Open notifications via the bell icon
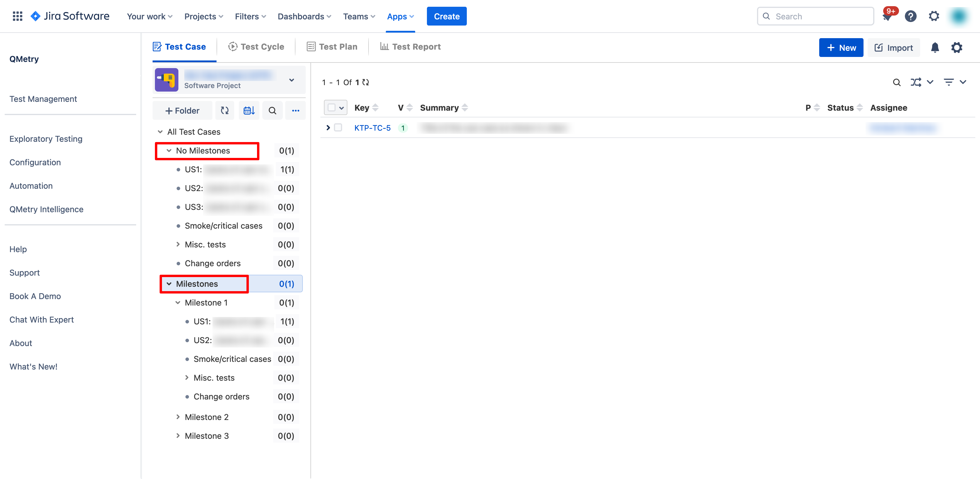This screenshot has height=479, width=980. [x=935, y=47]
